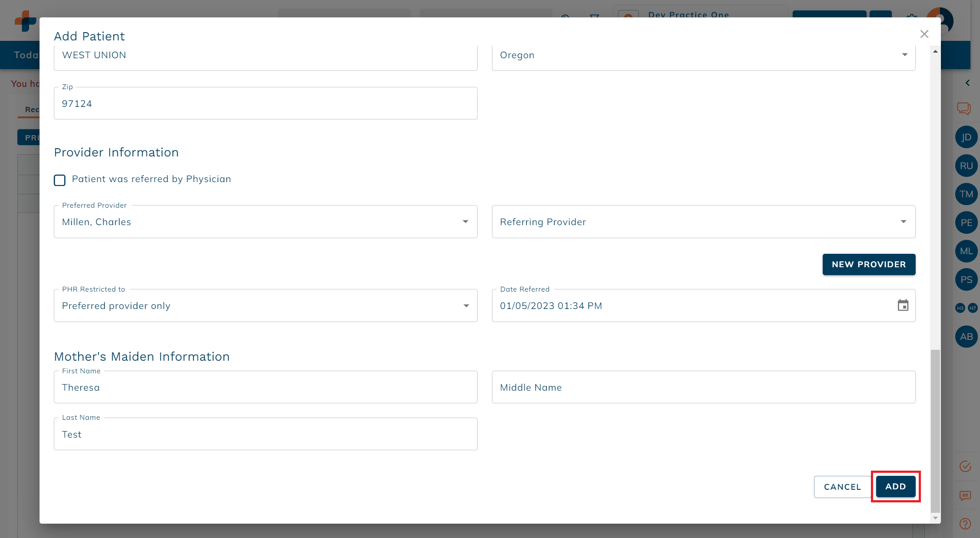Check Patient was referred by Physician
Image resolution: width=980 pixels, height=538 pixels.
60,180
